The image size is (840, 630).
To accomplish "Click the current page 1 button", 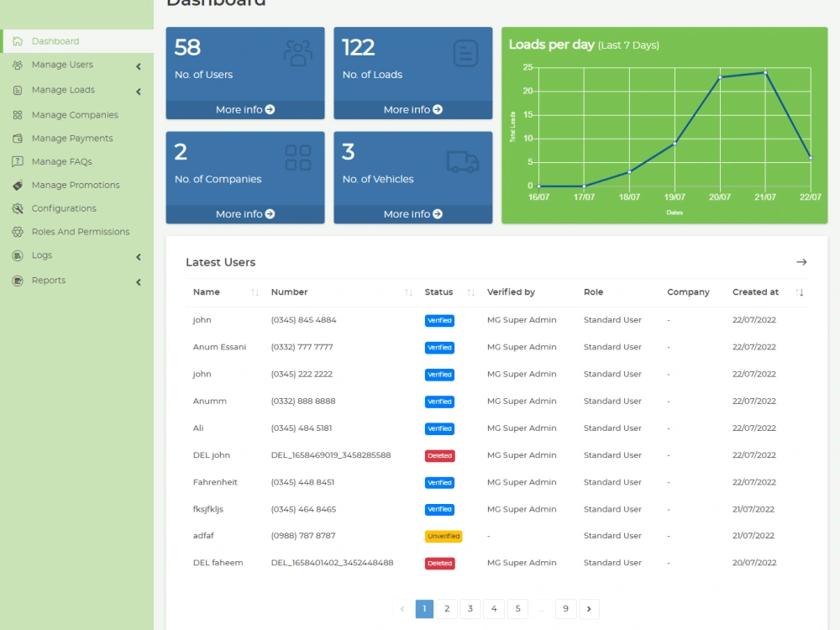I will [424, 608].
